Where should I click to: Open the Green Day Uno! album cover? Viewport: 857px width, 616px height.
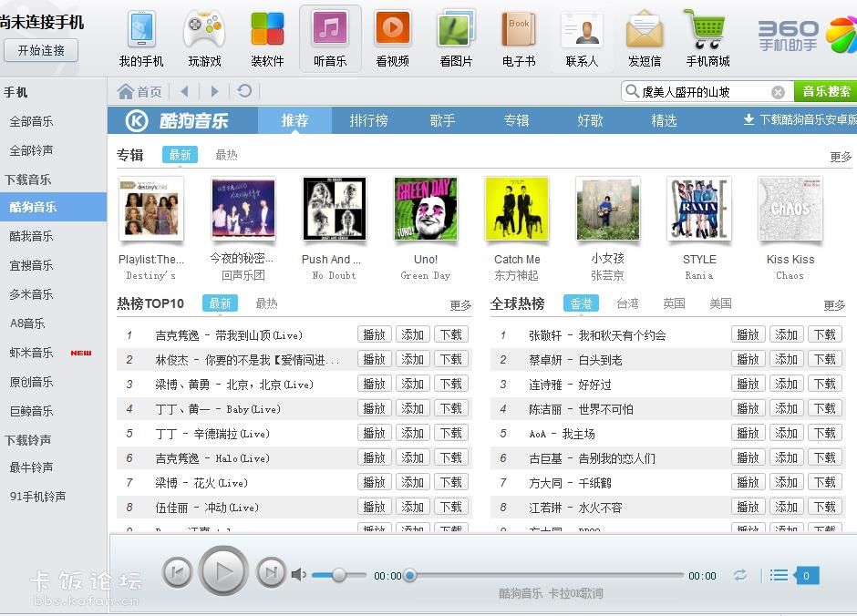(x=426, y=209)
